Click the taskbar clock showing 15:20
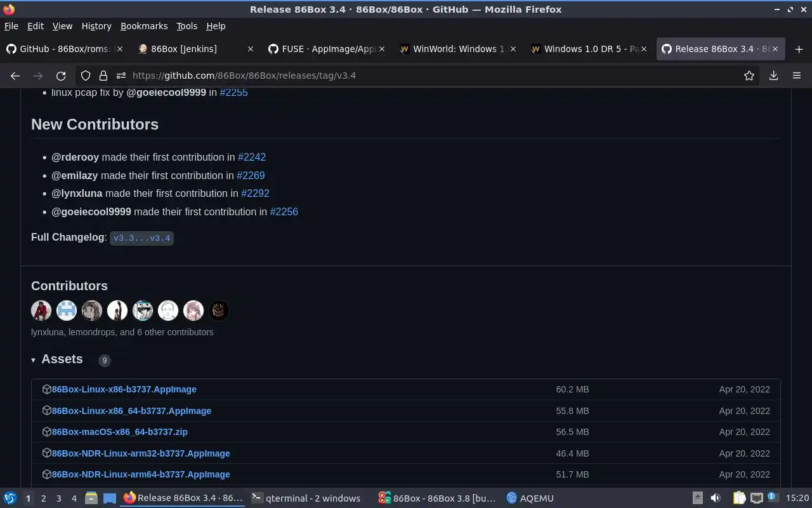The image size is (812, 508). coord(797,498)
